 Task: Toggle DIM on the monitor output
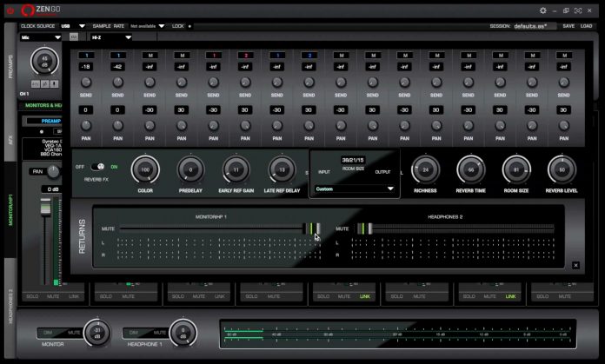pyautogui.click(x=50, y=333)
